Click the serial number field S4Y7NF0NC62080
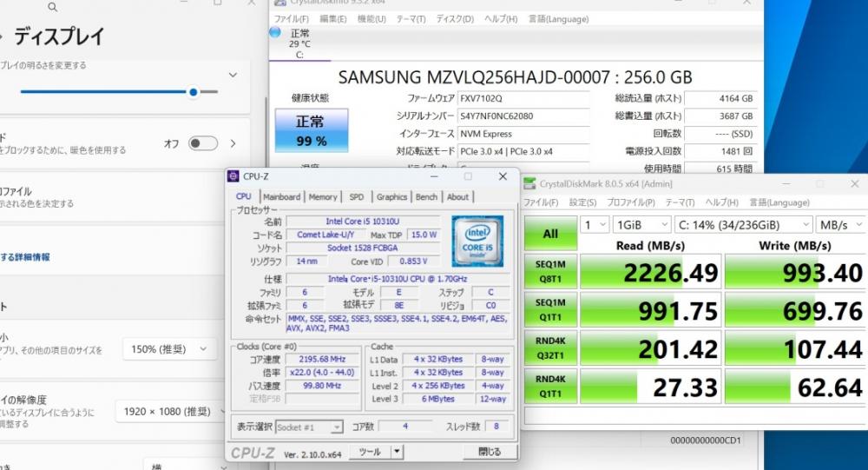The image size is (868, 470). pyautogui.click(x=523, y=116)
